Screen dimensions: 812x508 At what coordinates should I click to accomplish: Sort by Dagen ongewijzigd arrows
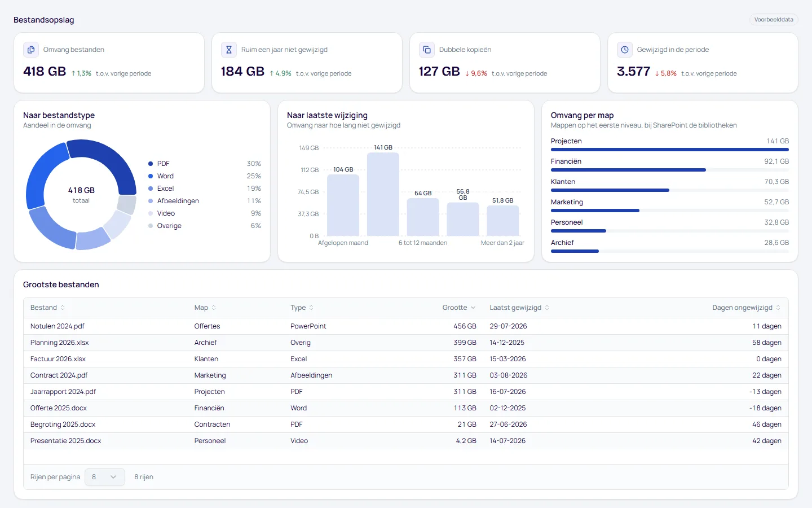778,308
